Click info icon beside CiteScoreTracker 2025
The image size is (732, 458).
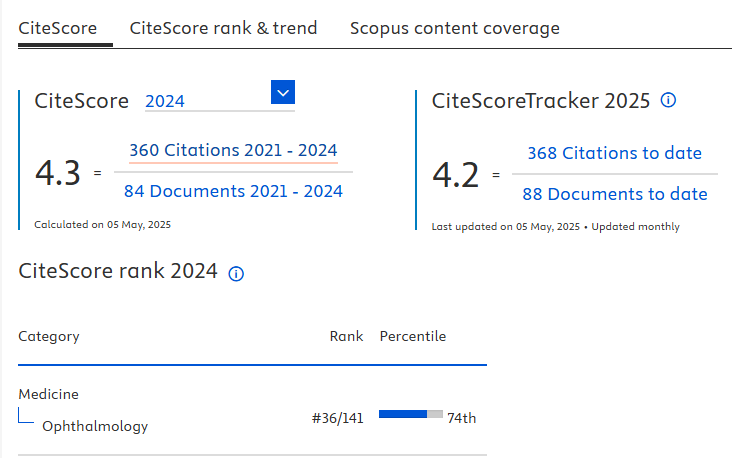point(669,100)
